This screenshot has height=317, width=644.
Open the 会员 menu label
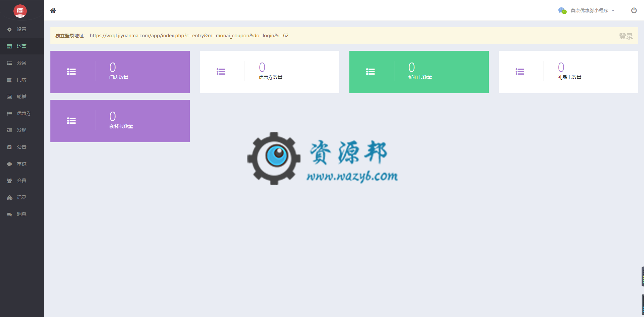(22, 181)
